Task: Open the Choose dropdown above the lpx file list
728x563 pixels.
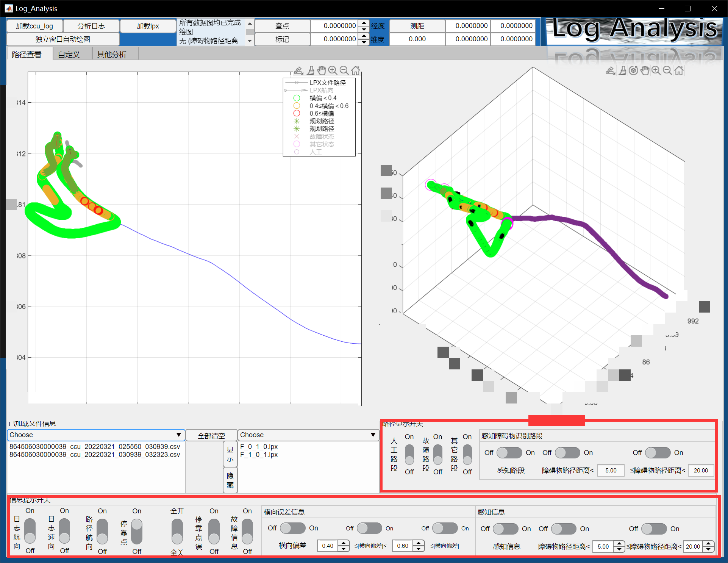Action: (x=308, y=435)
